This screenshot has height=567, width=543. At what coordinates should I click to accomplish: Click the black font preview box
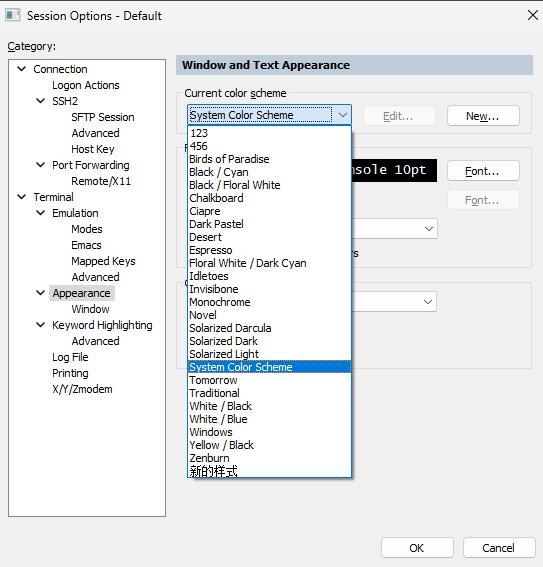tap(394, 170)
